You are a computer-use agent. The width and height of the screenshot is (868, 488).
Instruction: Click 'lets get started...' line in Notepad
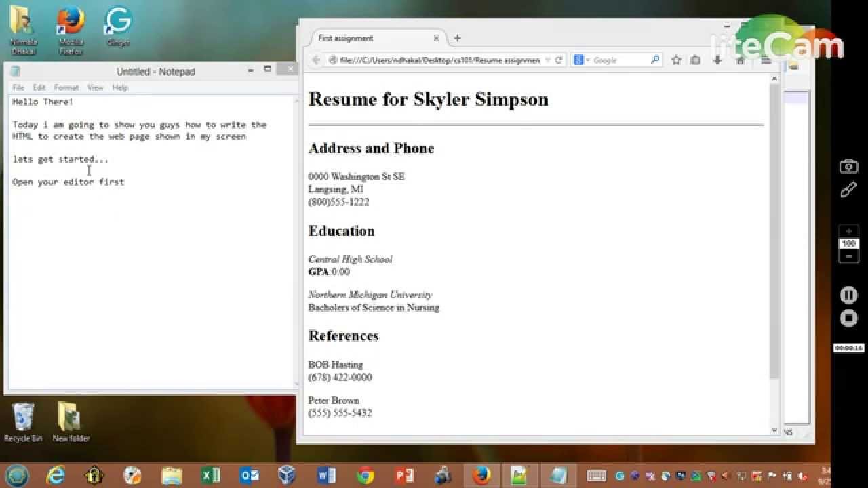coord(60,159)
